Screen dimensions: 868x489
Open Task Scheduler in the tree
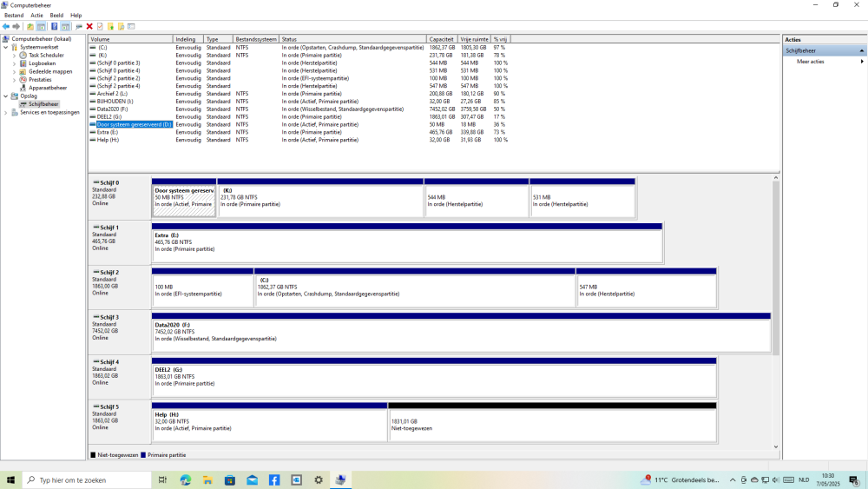(46, 55)
